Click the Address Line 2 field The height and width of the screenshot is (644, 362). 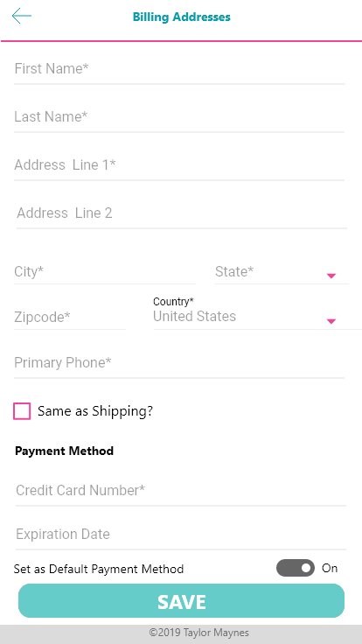click(182, 213)
